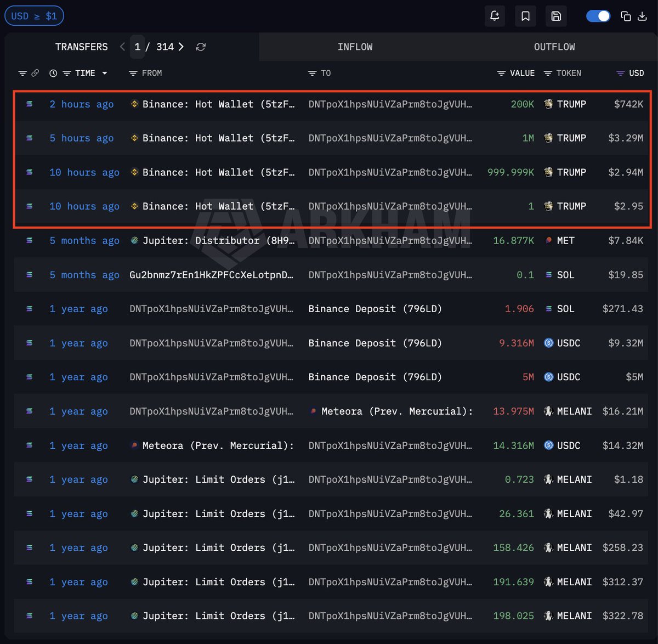
Task: Click the create alert bell icon
Action: 495,16
